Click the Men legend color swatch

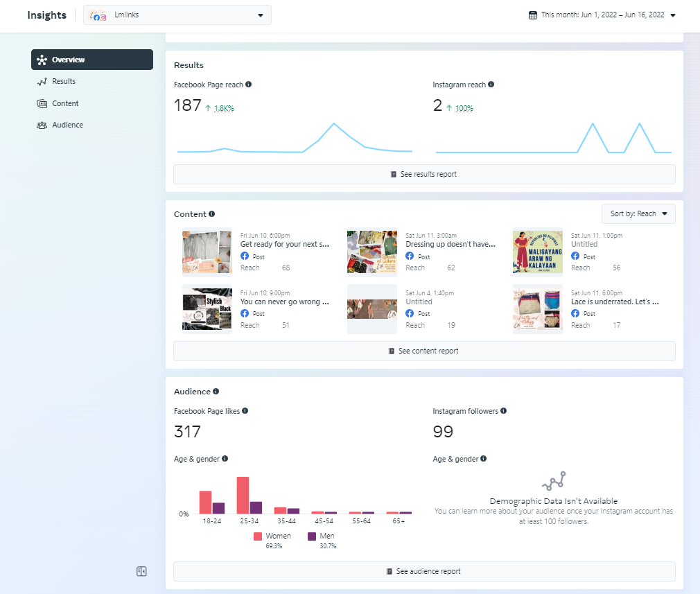pos(312,536)
